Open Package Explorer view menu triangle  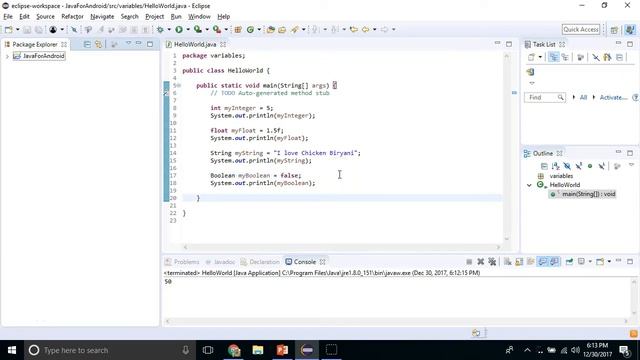(x=128, y=43)
